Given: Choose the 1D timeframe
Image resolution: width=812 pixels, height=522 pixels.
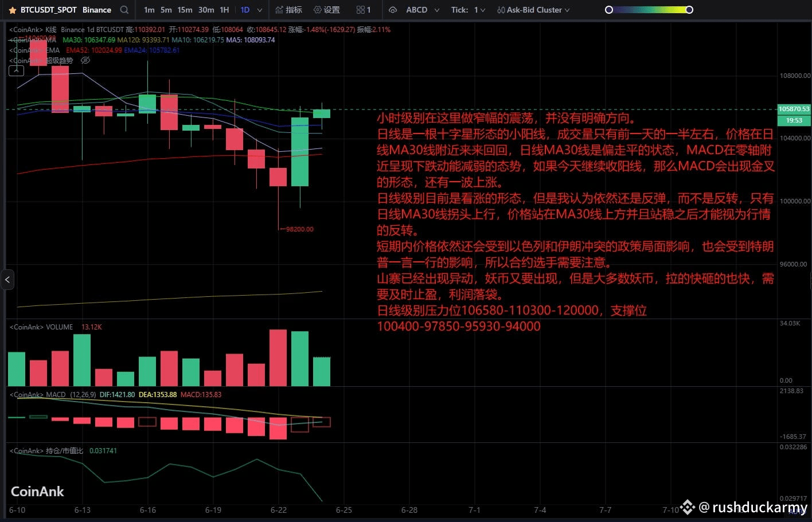Looking at the screenshot, I should (x=245, y=10).
